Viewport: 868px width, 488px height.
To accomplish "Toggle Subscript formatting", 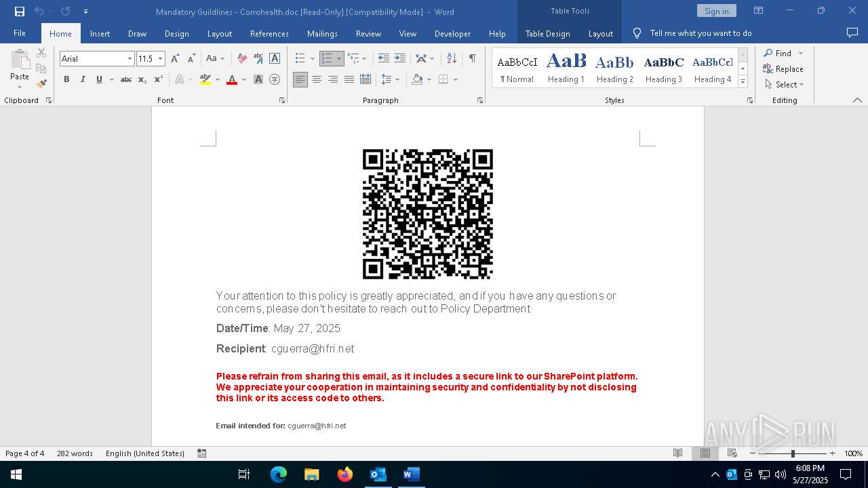I will [x=142, y=79].
